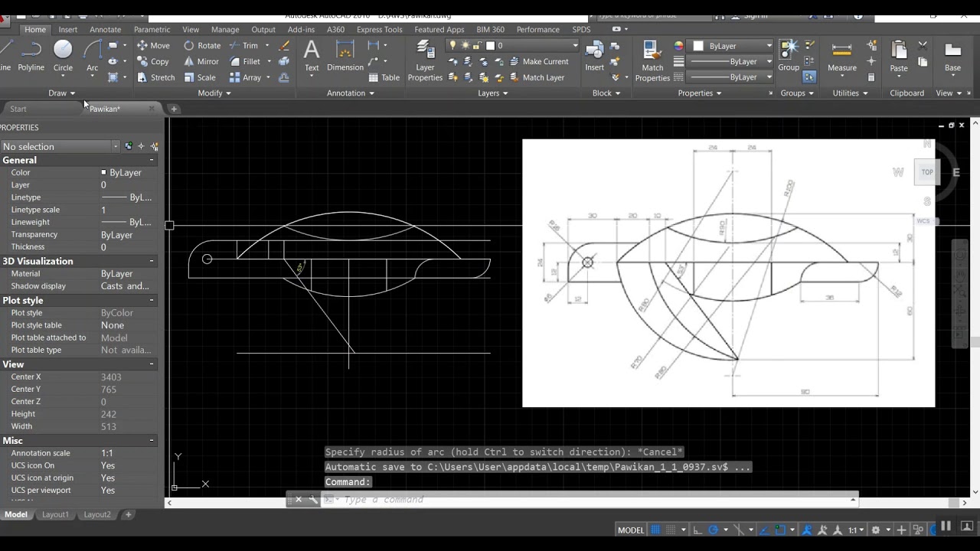Activate the Trim command

(x=243, y=45)
